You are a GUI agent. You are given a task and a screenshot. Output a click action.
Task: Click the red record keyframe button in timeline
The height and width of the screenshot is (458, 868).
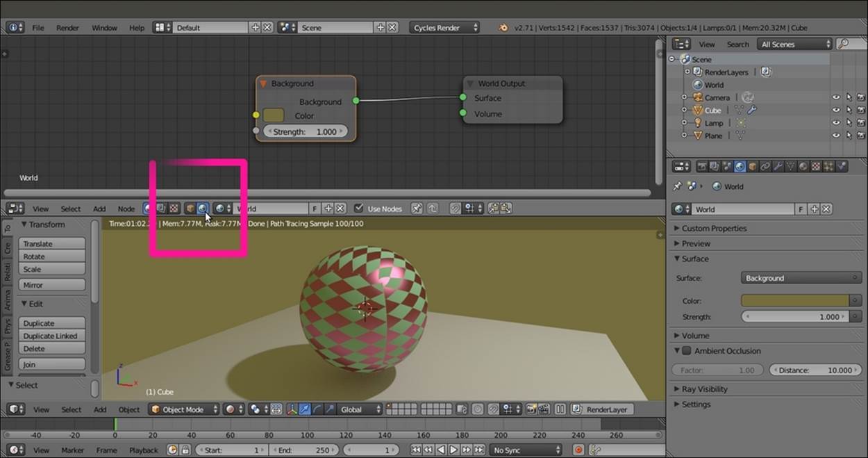(x=578, y=450)
